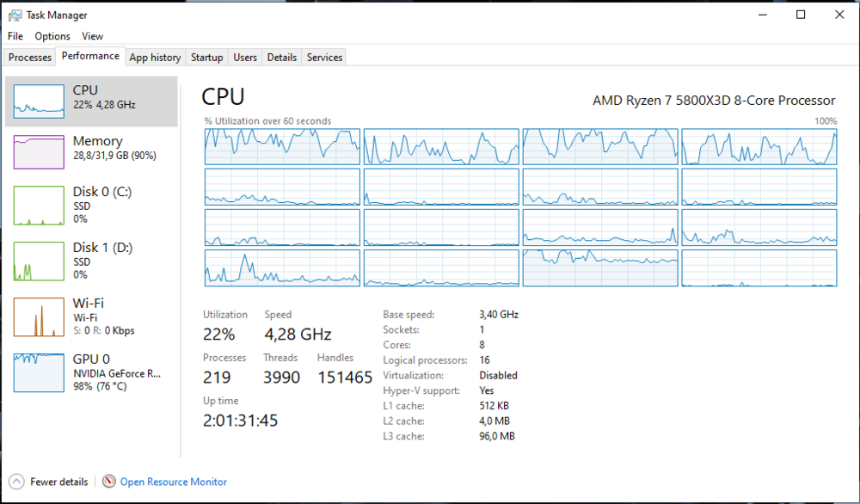Select GPU 0 NVIDIA GeForce item
The width and height of the screenshot is (860, 504).
[93, 372]
